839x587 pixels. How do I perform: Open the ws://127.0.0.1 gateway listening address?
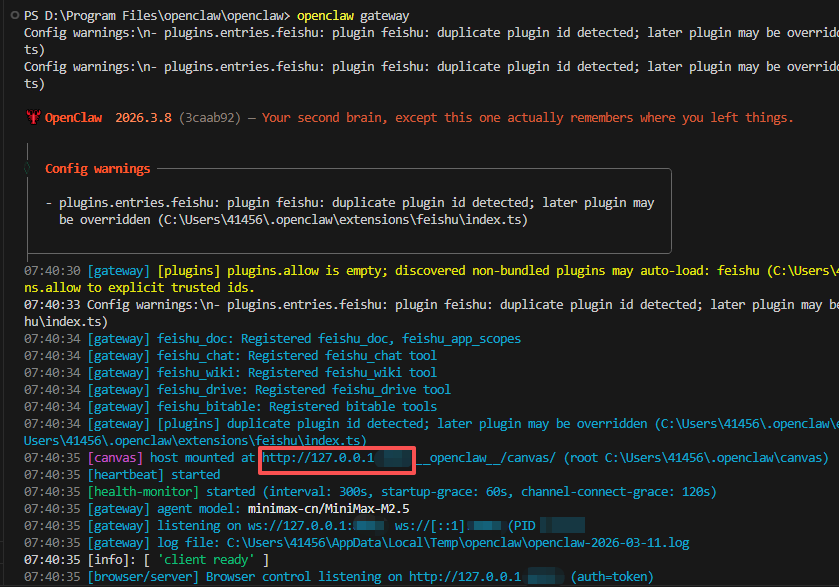coord(300,526)
